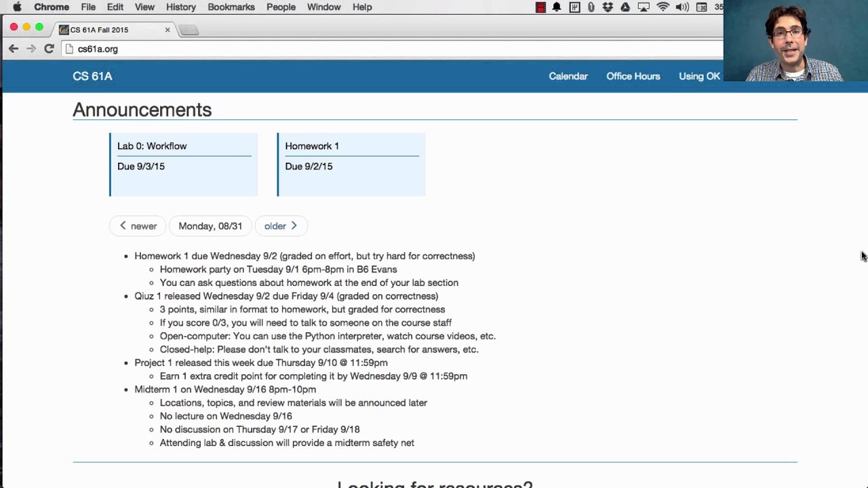Open the AirPlay display menu
Screen dimensions: 868x488
(644, 7)
